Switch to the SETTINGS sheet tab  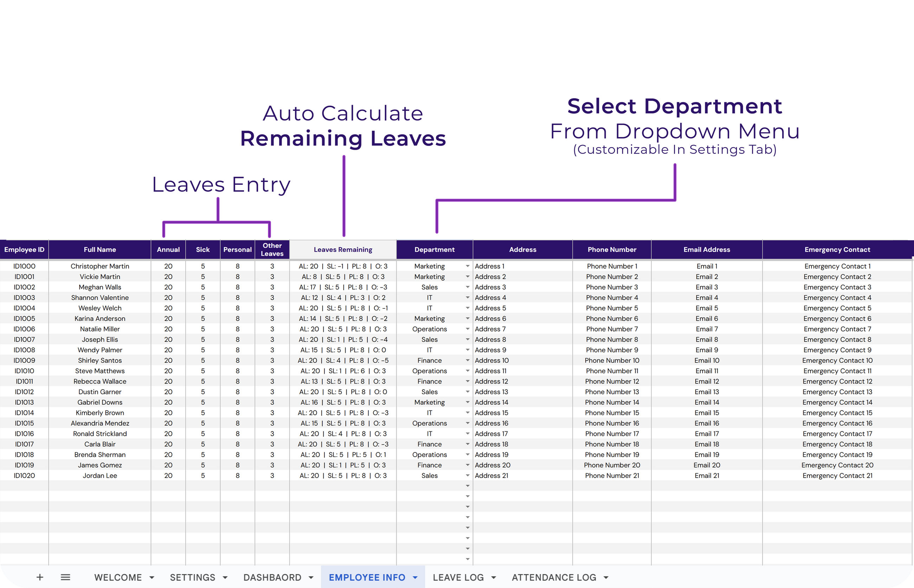[x=193, y=577]
